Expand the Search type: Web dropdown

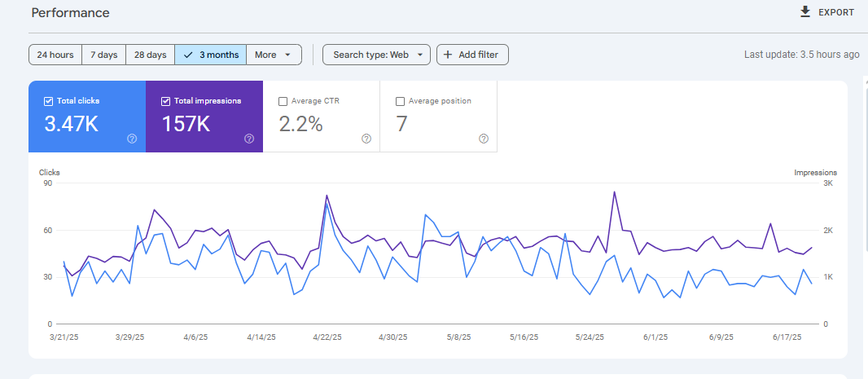pos(376,55)
